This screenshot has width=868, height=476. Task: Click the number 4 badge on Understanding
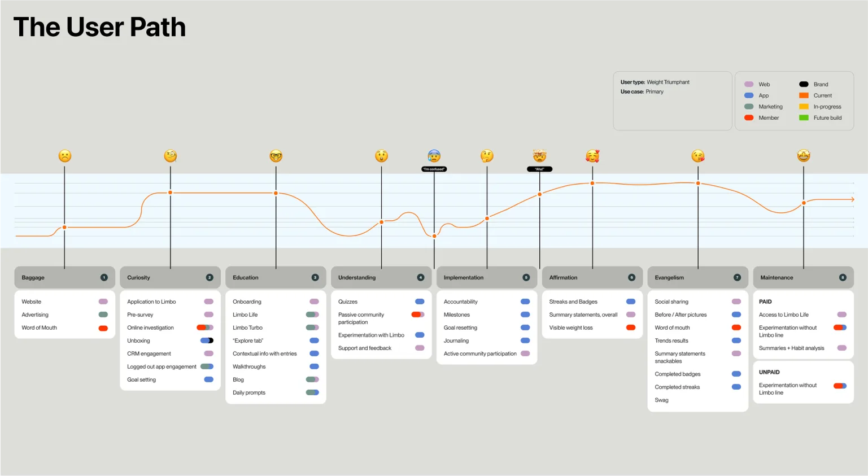click(x=421, y=277)
